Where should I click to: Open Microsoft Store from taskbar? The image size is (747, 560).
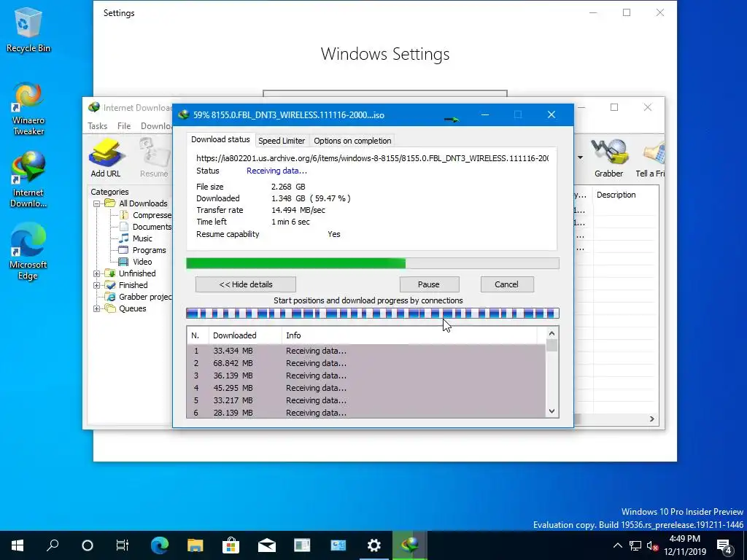(x=231, y=545)
